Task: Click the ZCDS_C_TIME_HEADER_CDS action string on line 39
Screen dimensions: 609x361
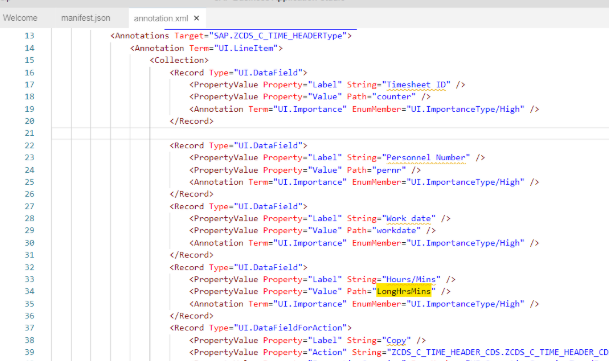Action: [498, 352]
